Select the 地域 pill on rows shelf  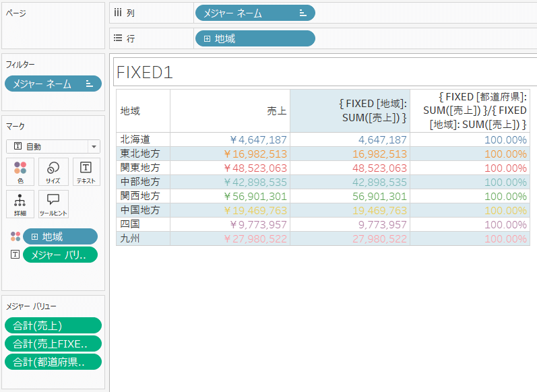click(255, 38)
